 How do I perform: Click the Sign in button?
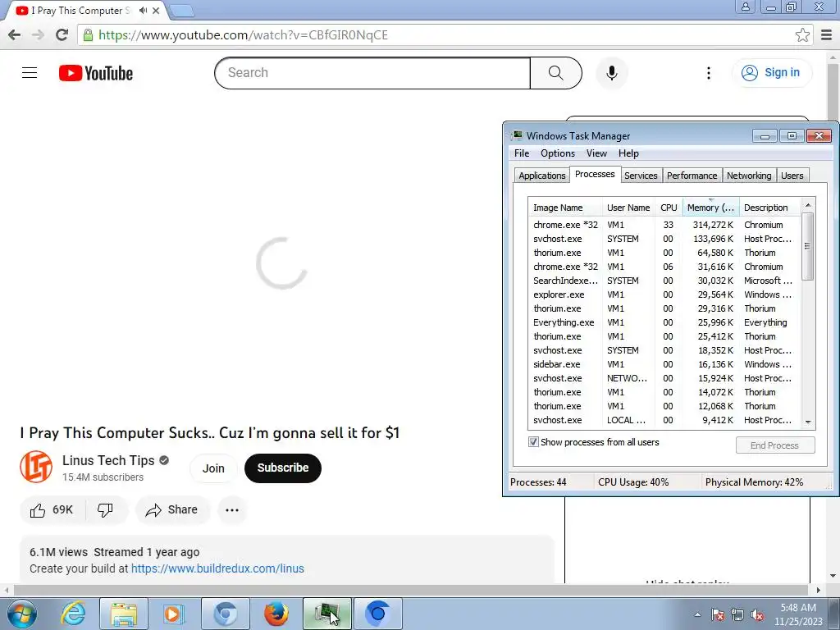[x=772, y=73]
